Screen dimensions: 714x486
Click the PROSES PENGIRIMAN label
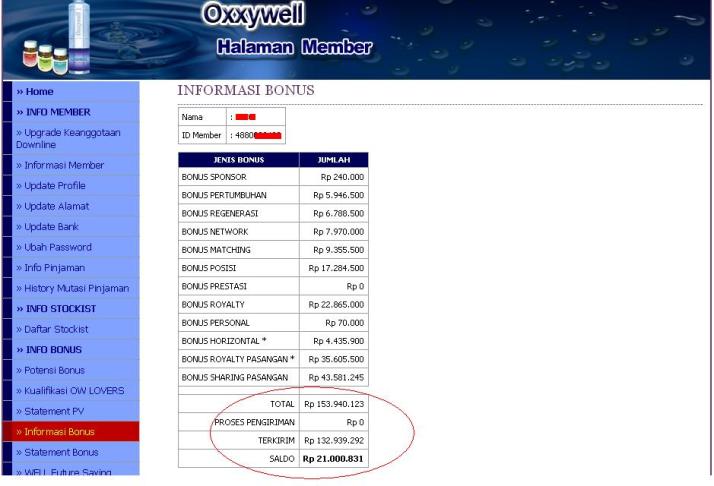255,422
